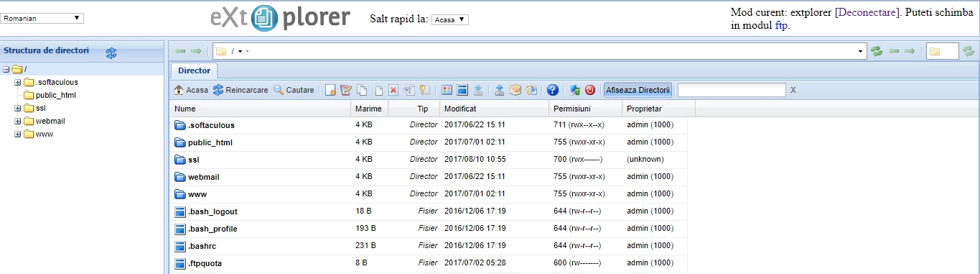Expand the webmail tree node
Screen dimensions: 980x274
pos(18,121)
